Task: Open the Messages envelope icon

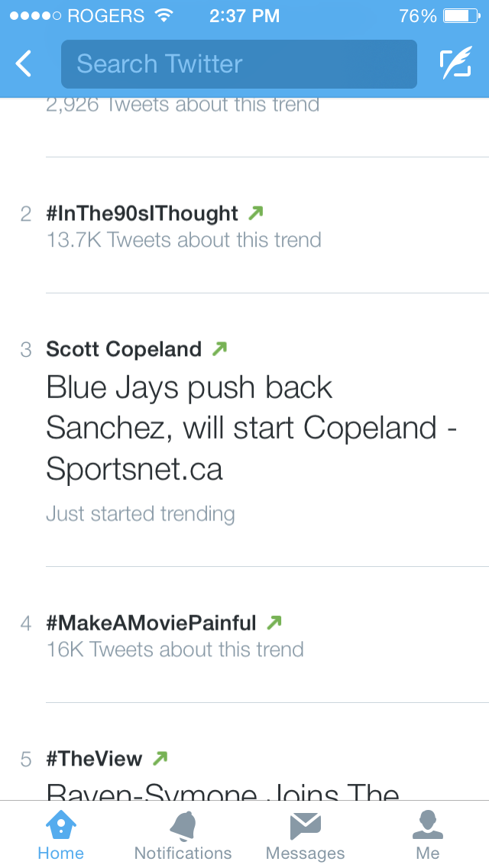Action: (x=305, y=825)
